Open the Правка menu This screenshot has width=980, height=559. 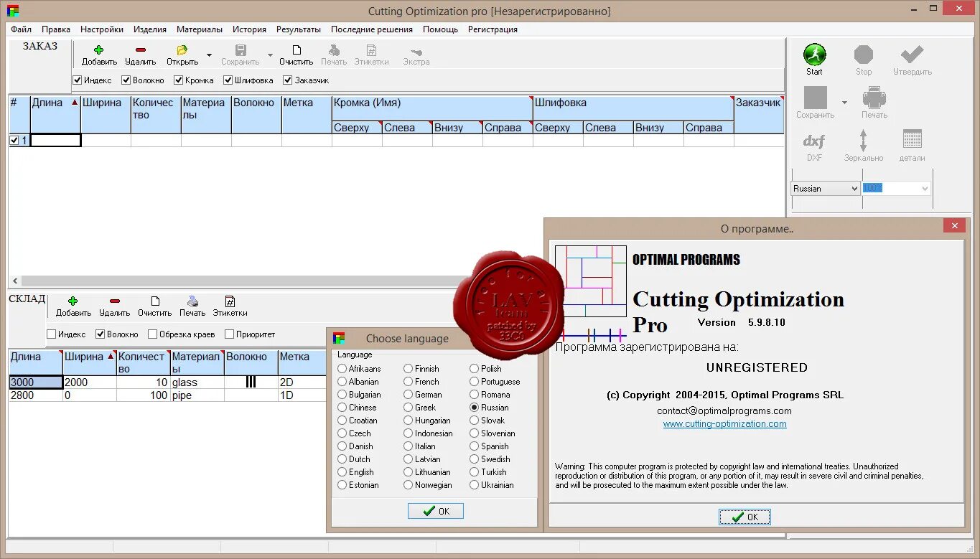[56, 29]
